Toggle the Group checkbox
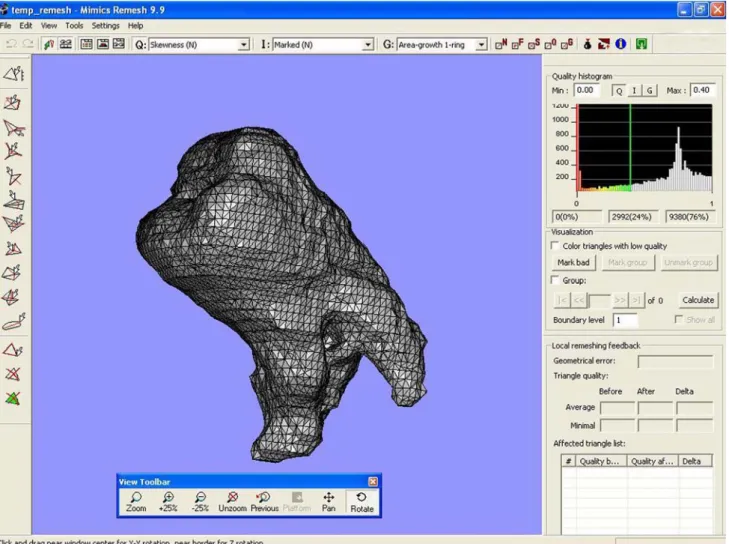Screen dimensions: 729x544 point(555,280)
